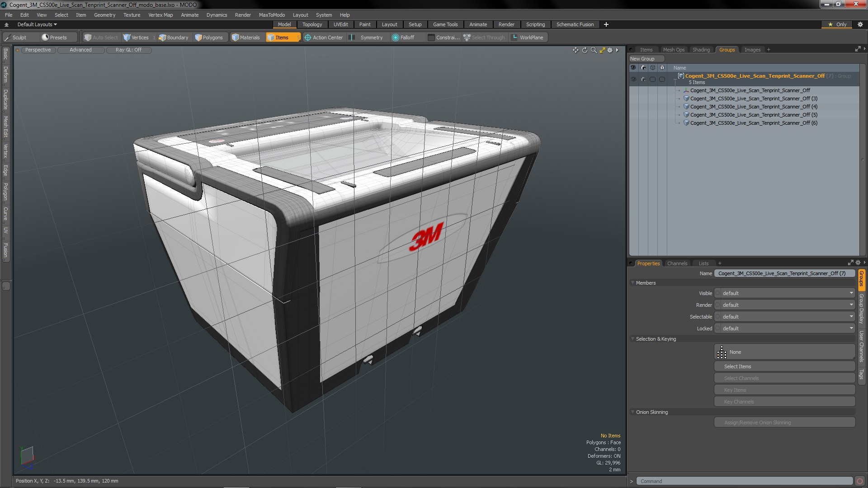Open the WorkPlane options

(x=528, y=38)
